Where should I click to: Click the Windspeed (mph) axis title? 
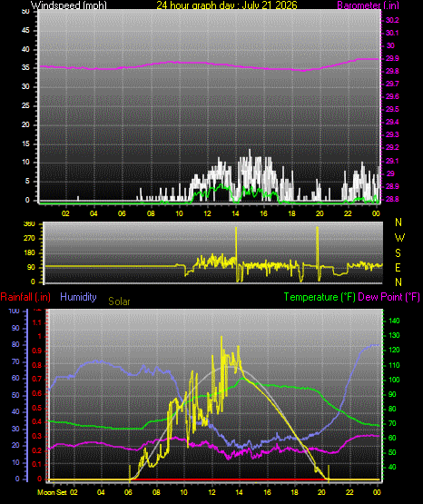click(68, 5)
